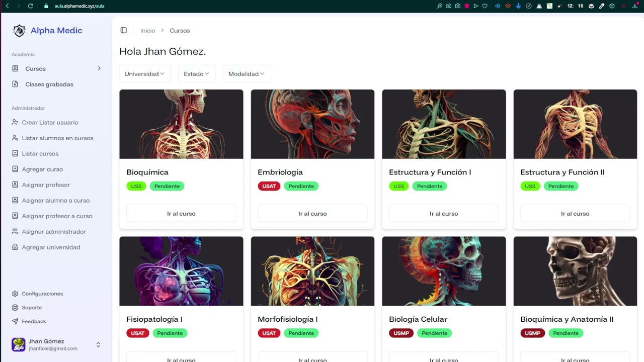644x362 pixels.
Task: Open the Universidad filter dropdown
Action: 145,74
